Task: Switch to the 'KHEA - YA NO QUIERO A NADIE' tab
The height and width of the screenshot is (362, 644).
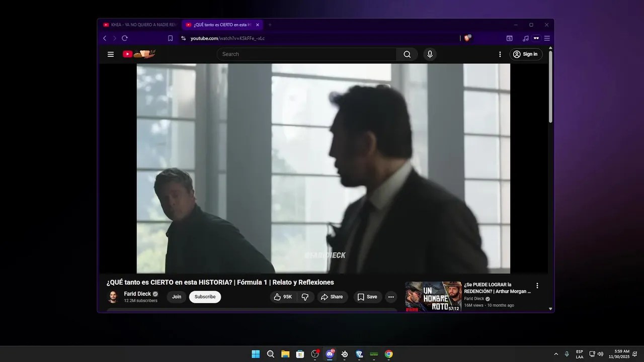Action: click(140, 25)
